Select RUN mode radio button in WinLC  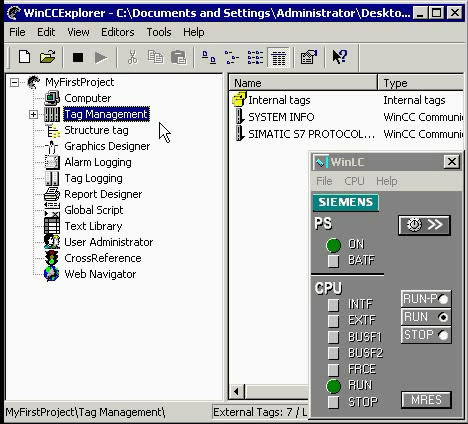pyautogui.click(x=443, y=317)
